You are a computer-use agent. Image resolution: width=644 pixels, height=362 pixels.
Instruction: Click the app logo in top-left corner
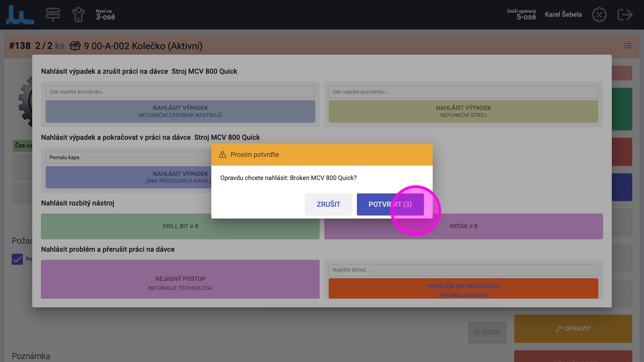point(20,15)
